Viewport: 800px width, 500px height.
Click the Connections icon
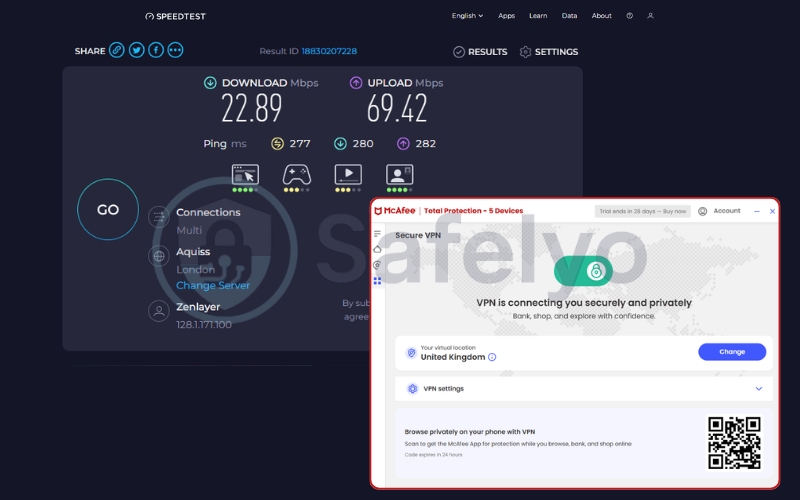click(159, 217)
